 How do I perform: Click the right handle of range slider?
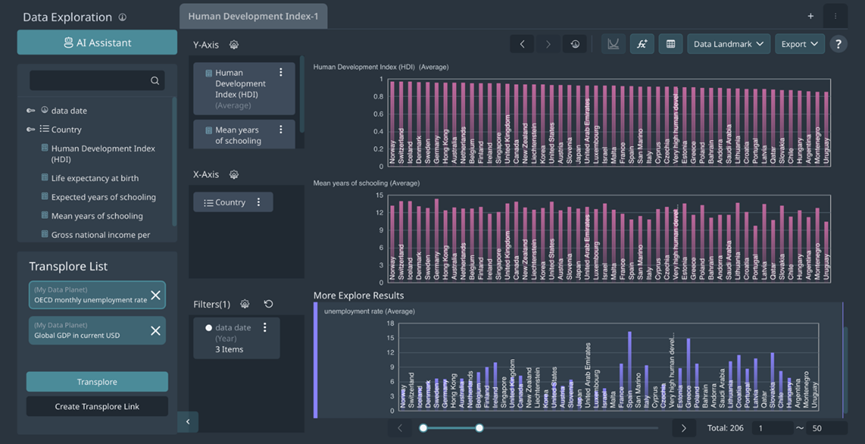480,428
